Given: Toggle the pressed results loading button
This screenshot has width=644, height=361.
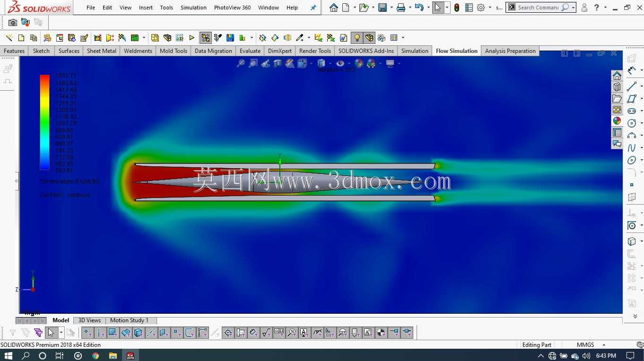Looking at the screenshot, I should (x=205, y=38).
